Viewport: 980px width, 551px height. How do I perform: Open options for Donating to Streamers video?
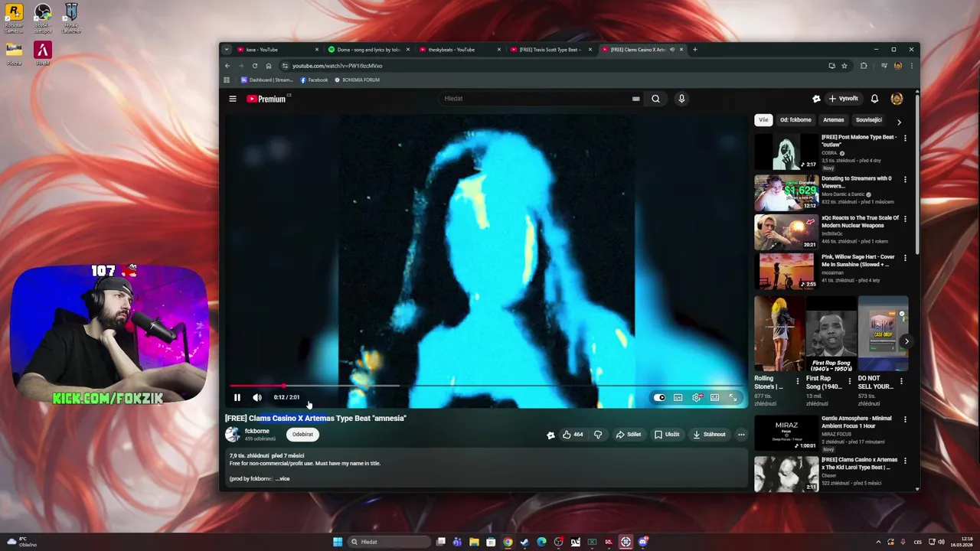pyautogui.click(x=905, y=180)
